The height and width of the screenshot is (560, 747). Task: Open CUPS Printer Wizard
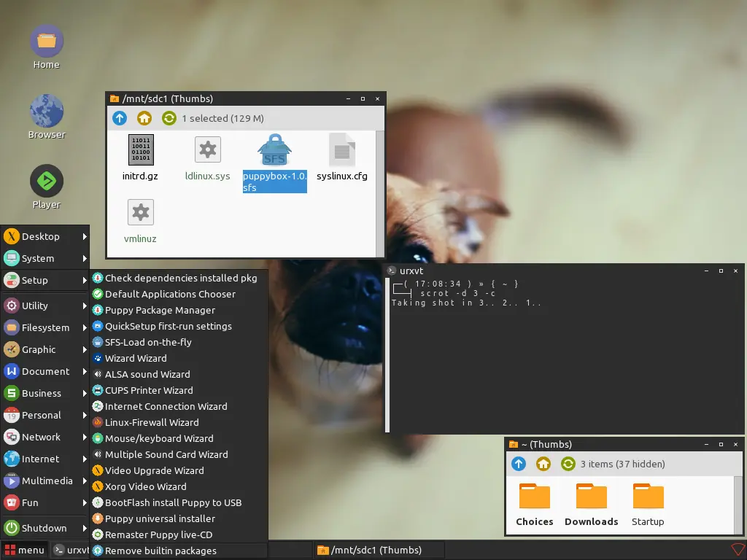coord(179,391)
